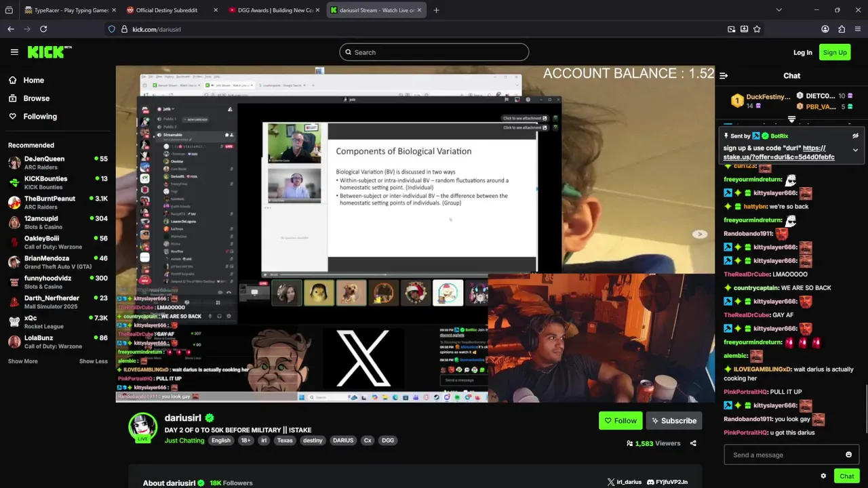This screenshot has width=868, height=488.
Task: Expand recommended list with Show More
Action: [x=22, y=361]
